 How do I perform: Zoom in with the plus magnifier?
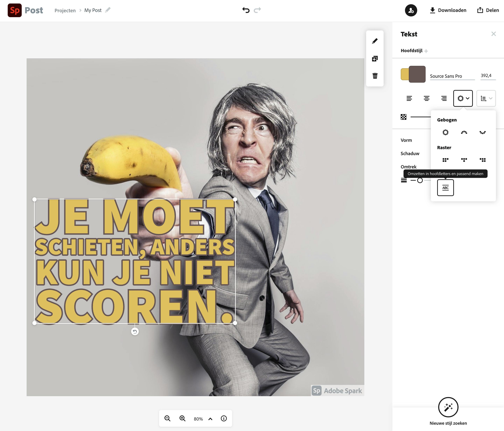coord(182,418)
